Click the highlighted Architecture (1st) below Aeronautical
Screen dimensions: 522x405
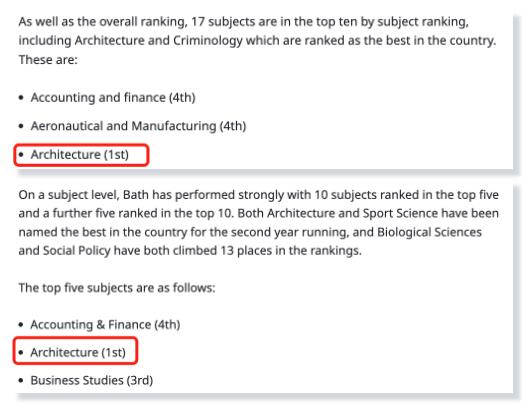coord(80,155)
